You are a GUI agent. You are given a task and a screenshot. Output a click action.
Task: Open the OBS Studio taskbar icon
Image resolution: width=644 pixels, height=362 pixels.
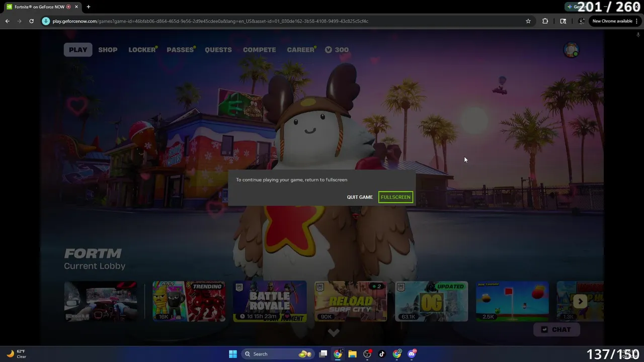[367, 354]
